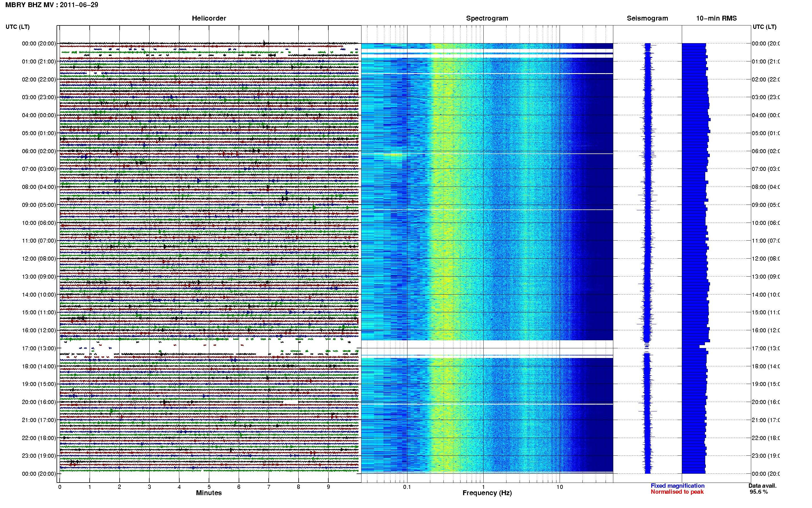Click the "5" tick on Minutes axis
This screenshot has width=812, height=508.
[x=209, y=487]
